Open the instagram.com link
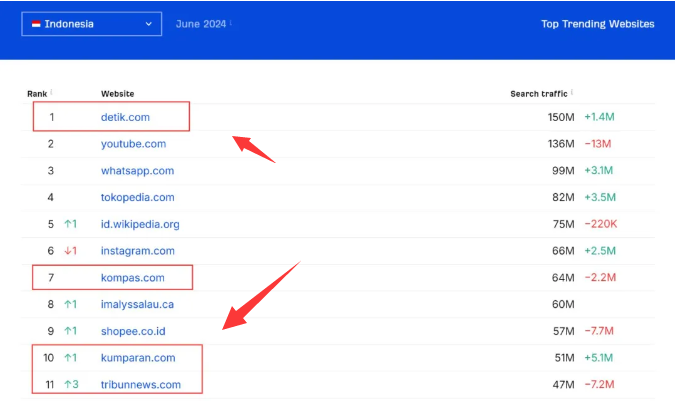 click(138, 251)
